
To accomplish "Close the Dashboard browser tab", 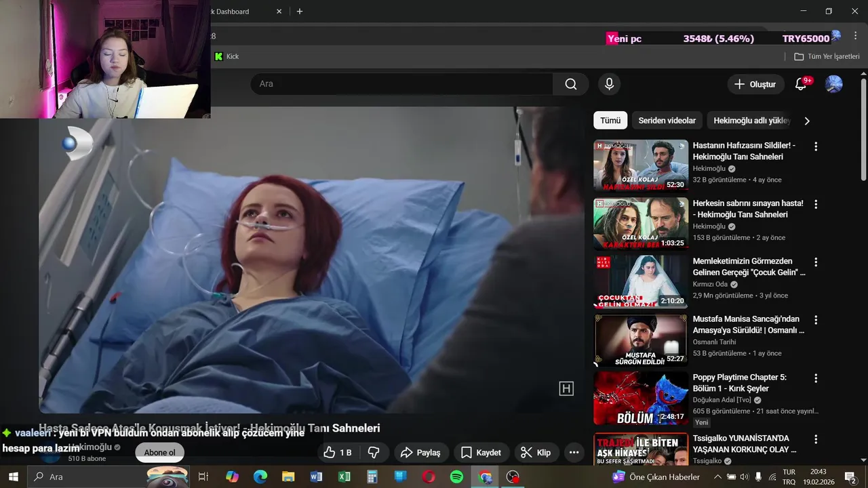I will [x=279, y=12].
